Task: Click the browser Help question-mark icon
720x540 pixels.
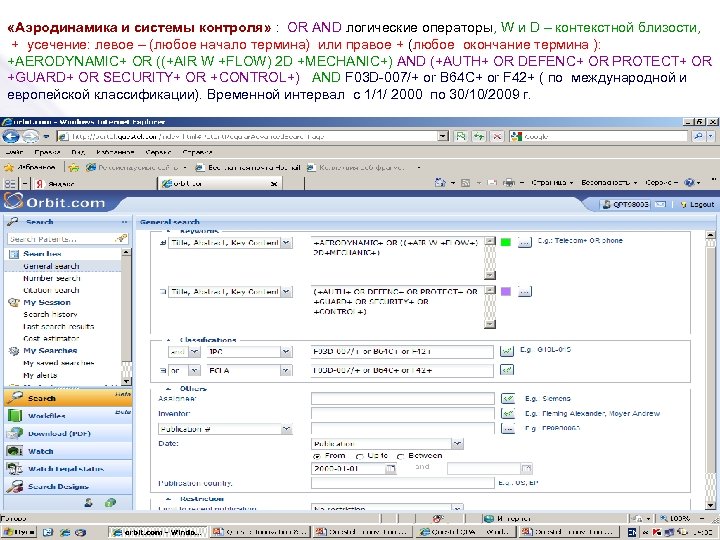Action: 689,183
